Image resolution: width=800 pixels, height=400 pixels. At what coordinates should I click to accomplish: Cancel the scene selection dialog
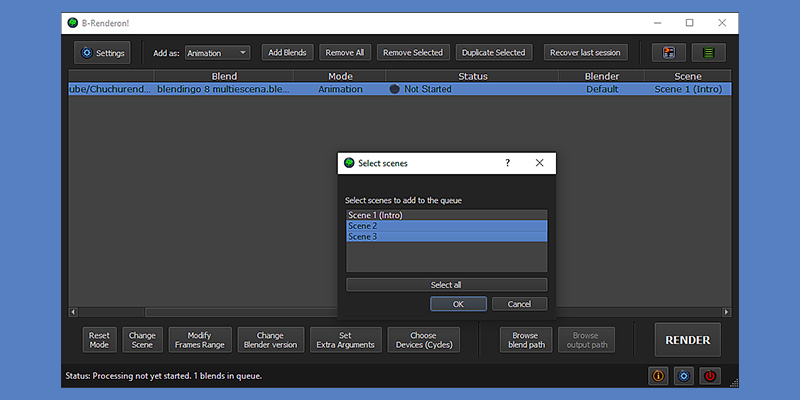coord(519,304)
